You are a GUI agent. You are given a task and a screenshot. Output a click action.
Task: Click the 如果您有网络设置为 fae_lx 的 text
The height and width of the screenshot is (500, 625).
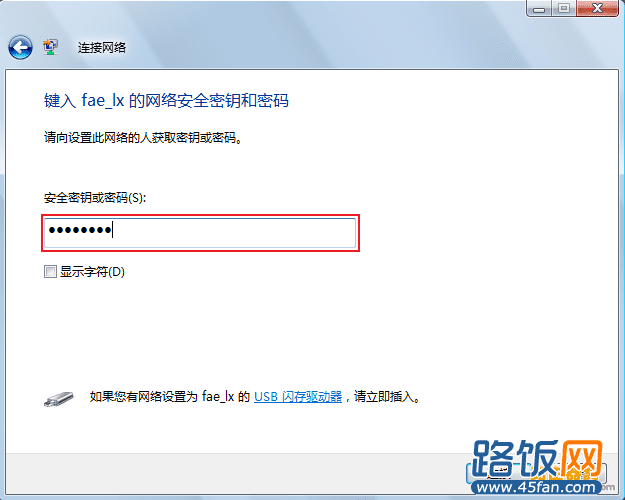click(170, 397)
